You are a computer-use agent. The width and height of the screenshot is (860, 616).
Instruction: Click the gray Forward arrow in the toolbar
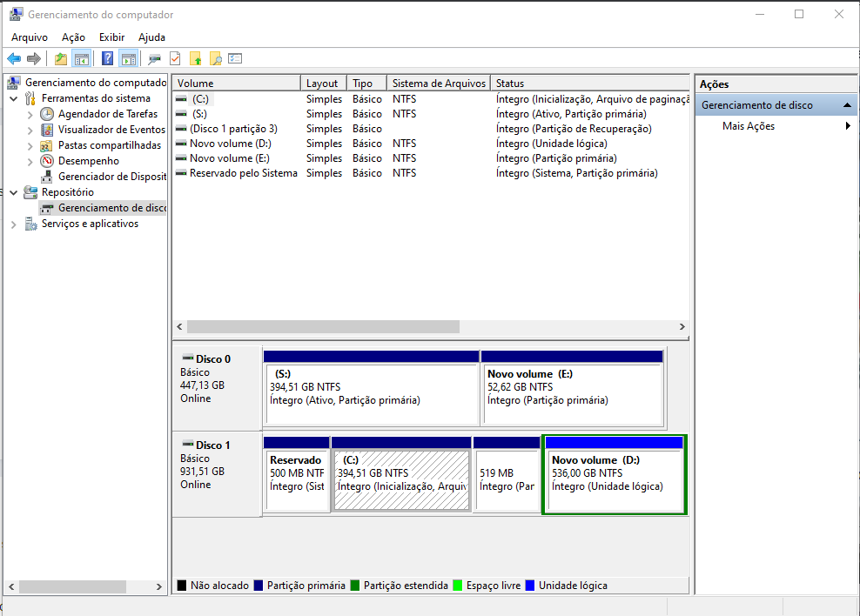coord(34,58)
